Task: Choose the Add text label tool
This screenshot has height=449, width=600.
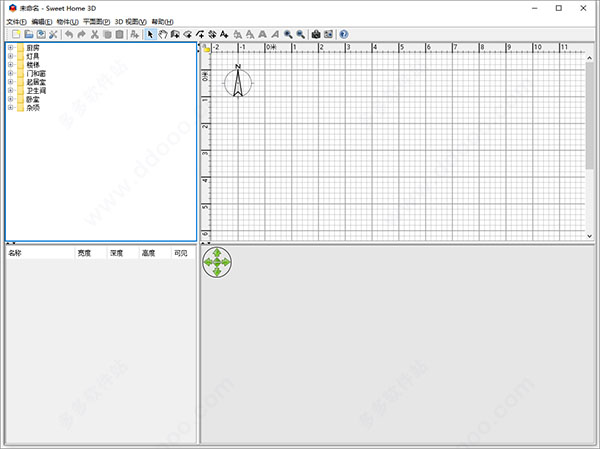Action: [x=224, y=34]
